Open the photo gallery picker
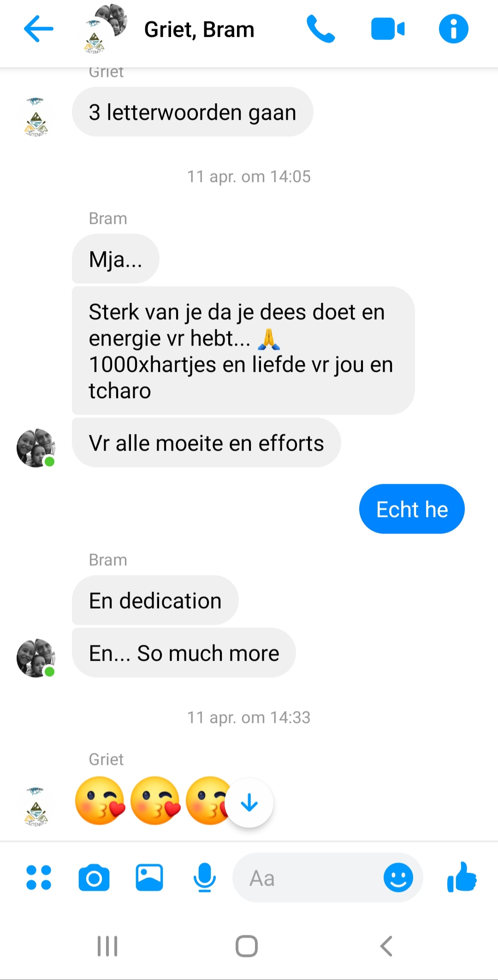 (x=149, y=877)
